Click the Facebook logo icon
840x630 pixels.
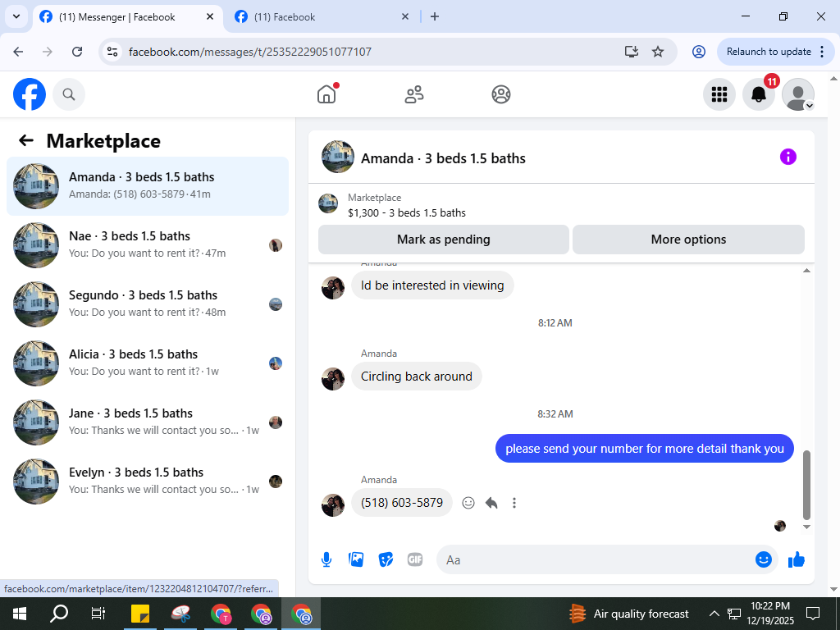[30, 94]
